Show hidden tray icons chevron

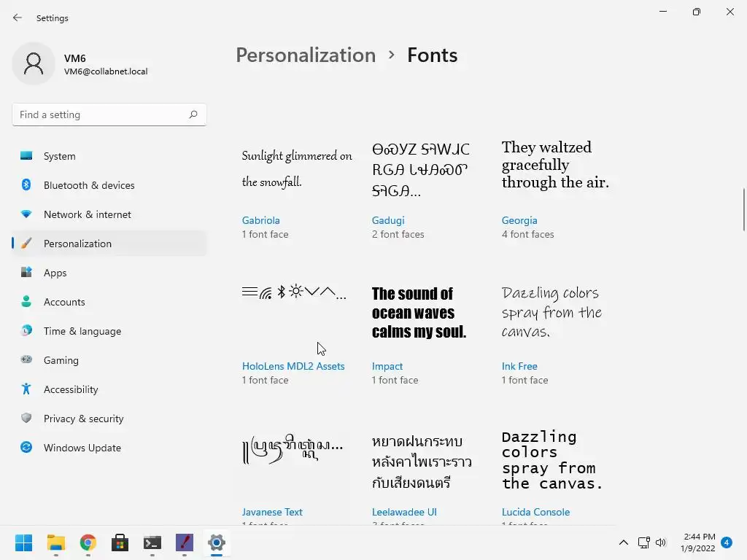[623, 542]
